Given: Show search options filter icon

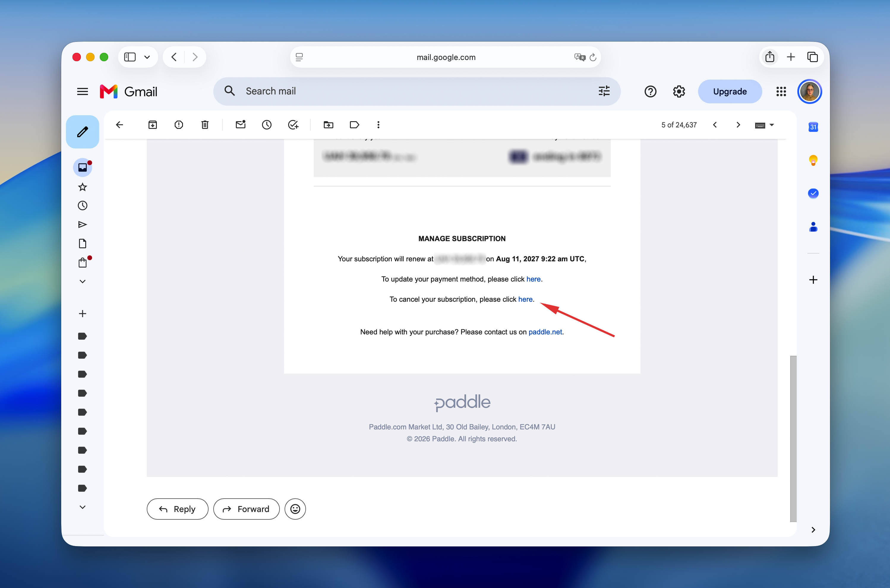Looking at the screenshot, I should tap(604, 91).
